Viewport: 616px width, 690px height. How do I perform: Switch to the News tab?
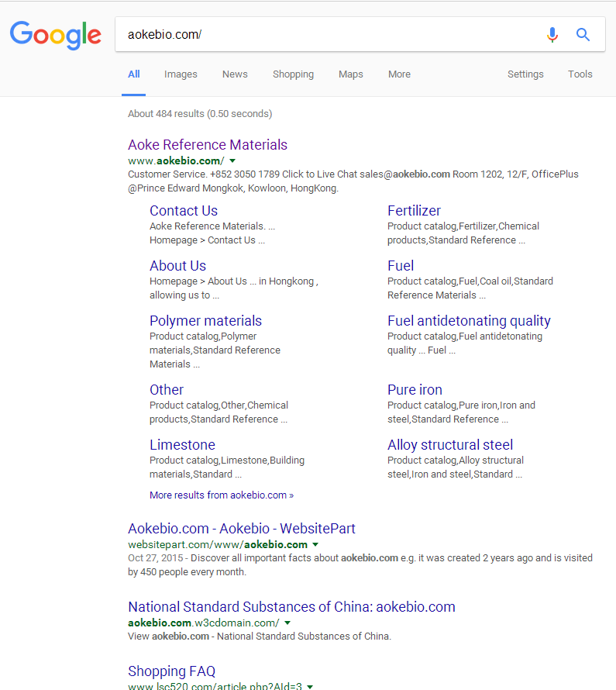[235, 74]
